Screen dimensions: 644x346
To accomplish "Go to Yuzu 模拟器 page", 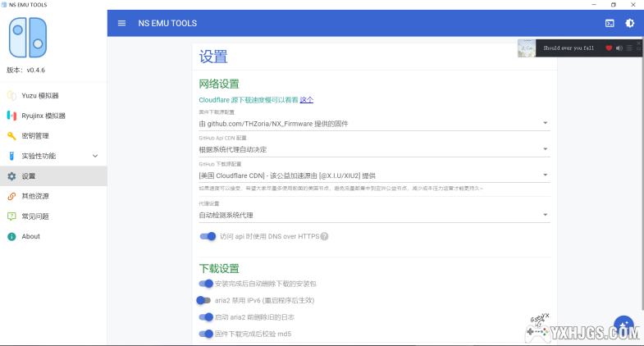I will (53, 96).
